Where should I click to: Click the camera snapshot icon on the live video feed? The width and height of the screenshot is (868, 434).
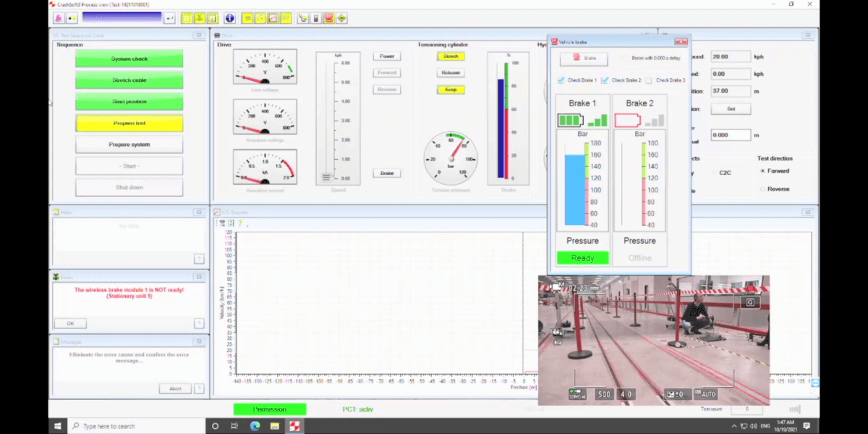[749, 302]
